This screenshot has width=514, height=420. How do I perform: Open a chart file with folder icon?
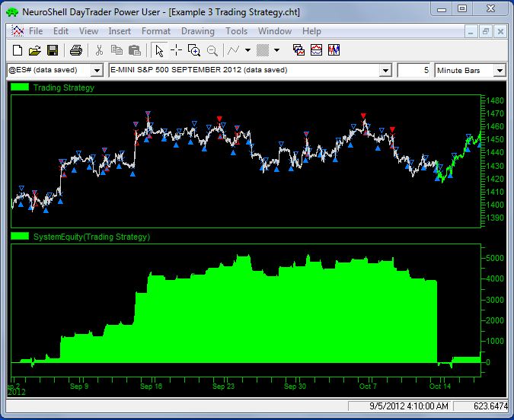(x=35, y=50)
